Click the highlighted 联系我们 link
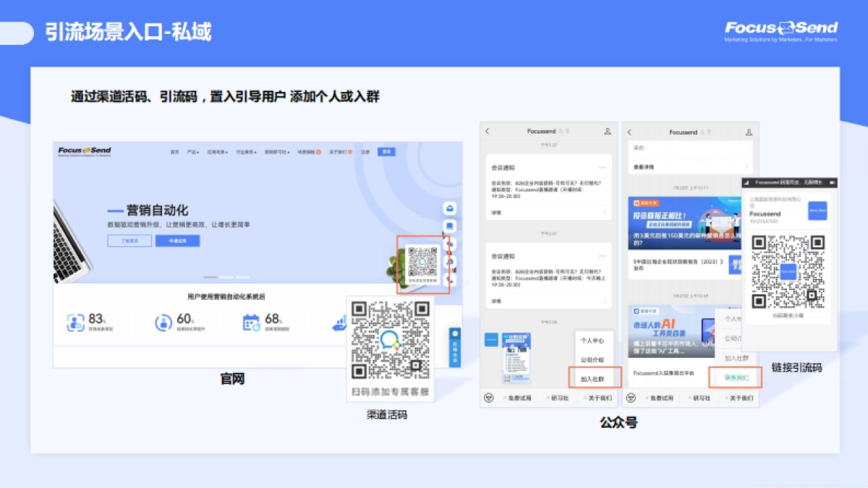 pyautogui.click(x=737, y=378)
